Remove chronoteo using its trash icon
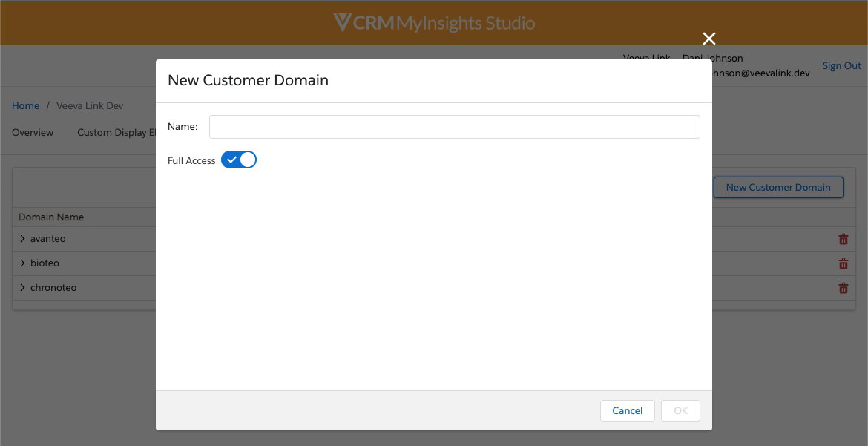Screen dimensions: 868x446 click(843, 288)
